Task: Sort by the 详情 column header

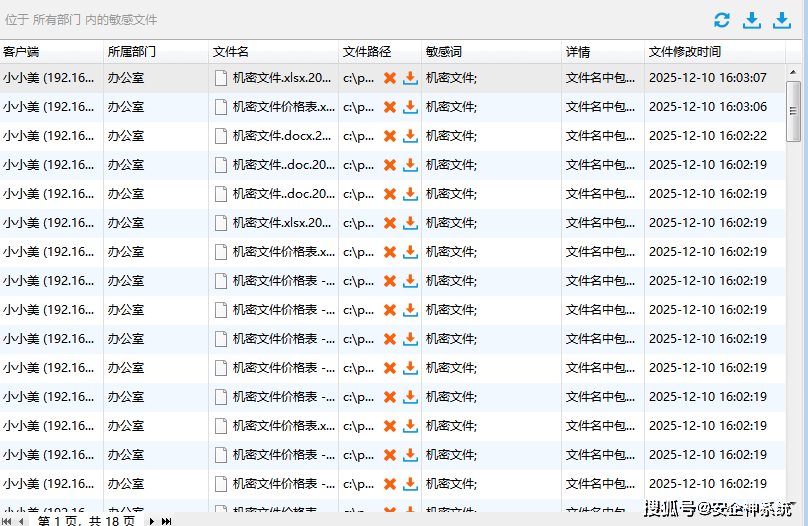Action: [603, 52]
